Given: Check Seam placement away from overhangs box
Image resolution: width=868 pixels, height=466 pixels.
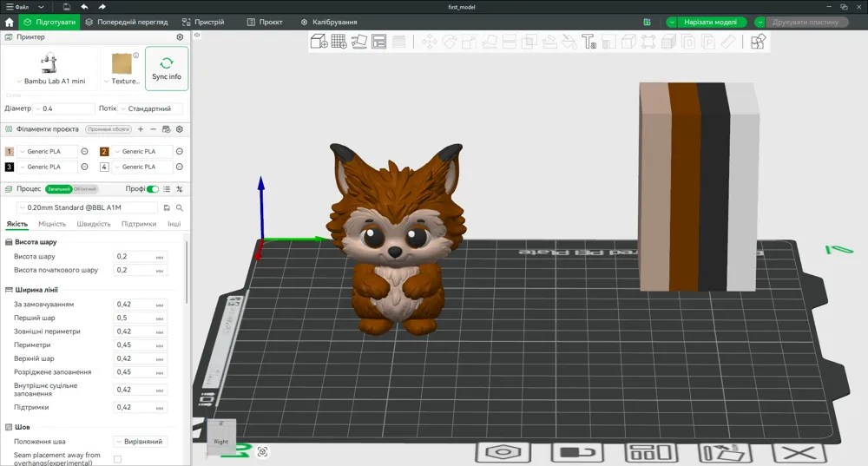Looking at the screenshot, I should [117, 459].
